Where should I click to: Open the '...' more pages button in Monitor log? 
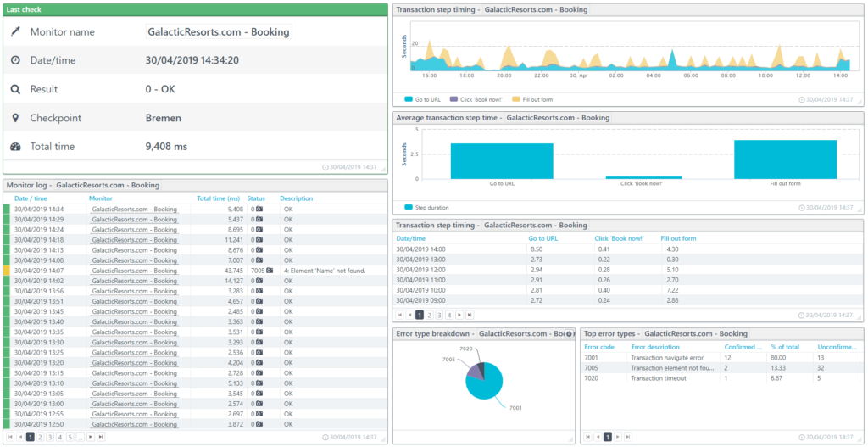[x=81, y=437]
